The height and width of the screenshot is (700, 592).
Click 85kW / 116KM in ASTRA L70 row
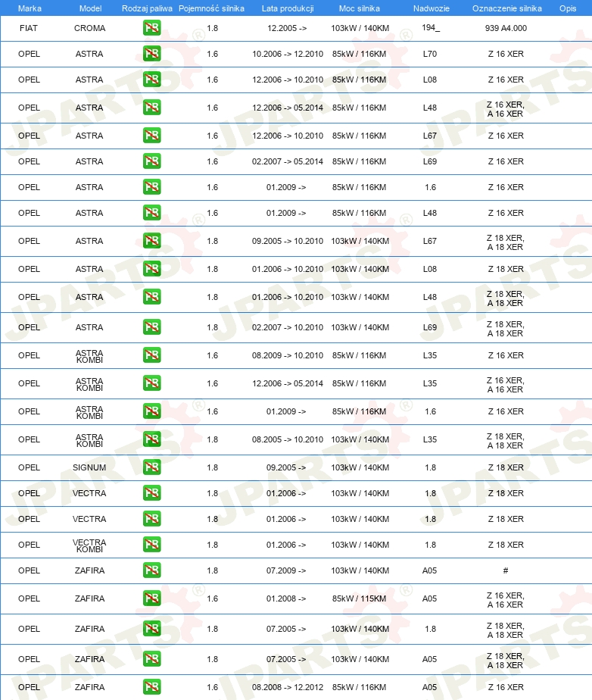pyautogui.click(x=359, y=54)
